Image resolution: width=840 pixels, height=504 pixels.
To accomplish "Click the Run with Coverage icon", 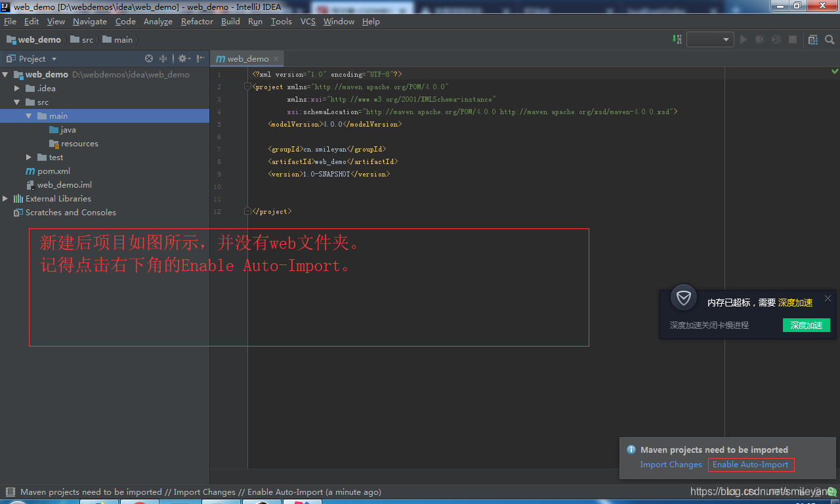I will point(776,39).
